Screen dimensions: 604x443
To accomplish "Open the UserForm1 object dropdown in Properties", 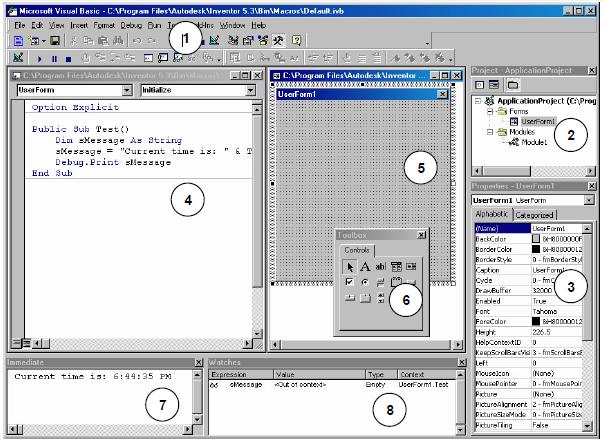I will (589, 200).
